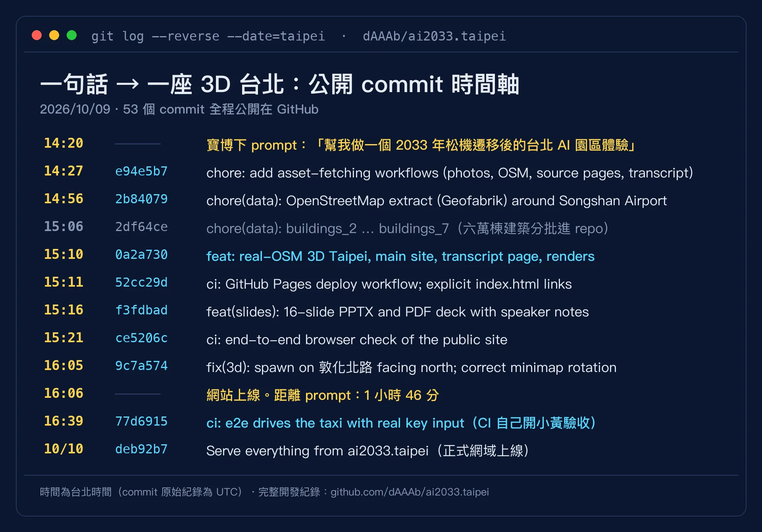Click the end-to-end browser check message

(357, 340)
